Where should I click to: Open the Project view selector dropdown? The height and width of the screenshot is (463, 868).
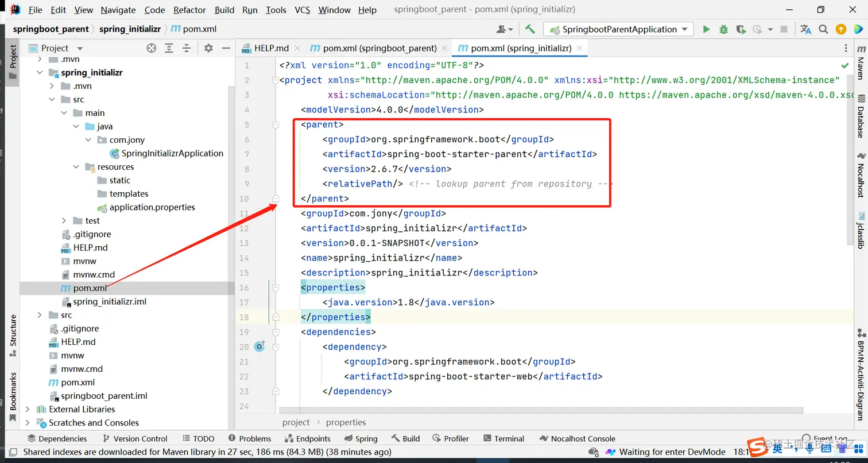pyautogui.click(x=55, y=48)
